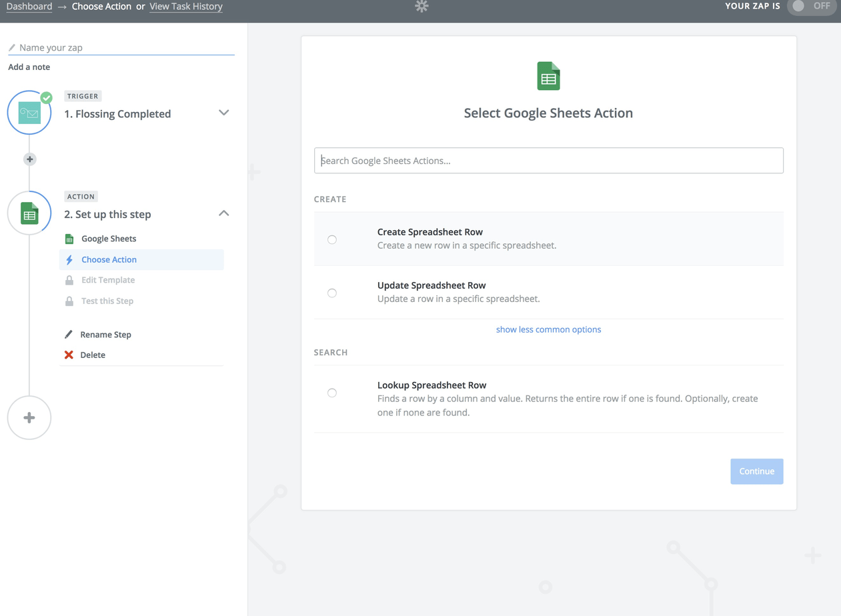Click the Create Spreadsheet Row title

[x=430, y=232]
